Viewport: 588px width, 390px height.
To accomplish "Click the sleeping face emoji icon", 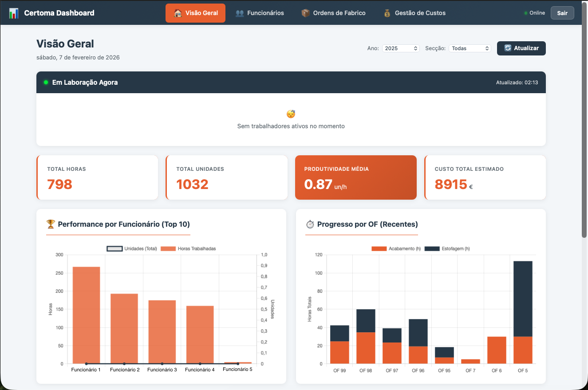I will pyautogui.click(x=291, y=114).
